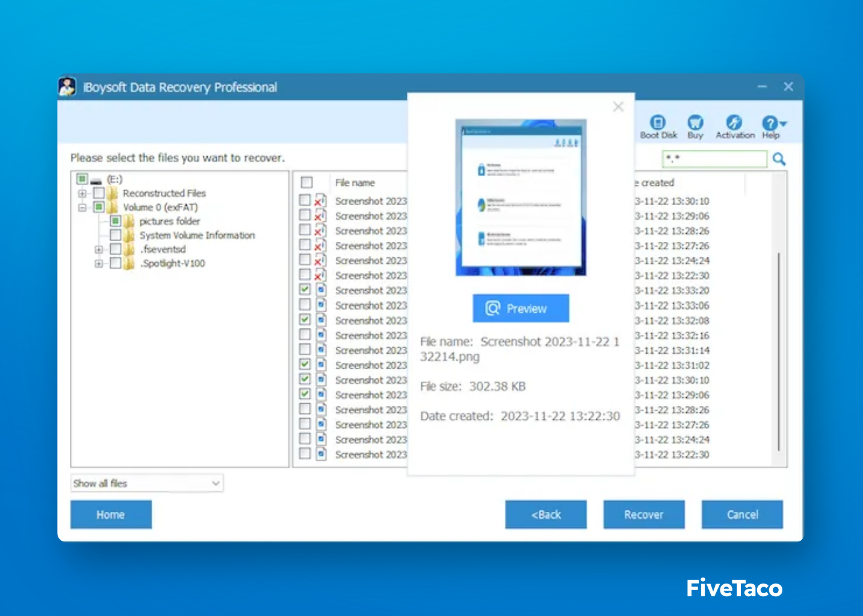The height and width of the screenshot is (616, 863).
Task: Click the .Spotlight-V100 folder icon
Action: pyautogui.click(x=129, y=263)
